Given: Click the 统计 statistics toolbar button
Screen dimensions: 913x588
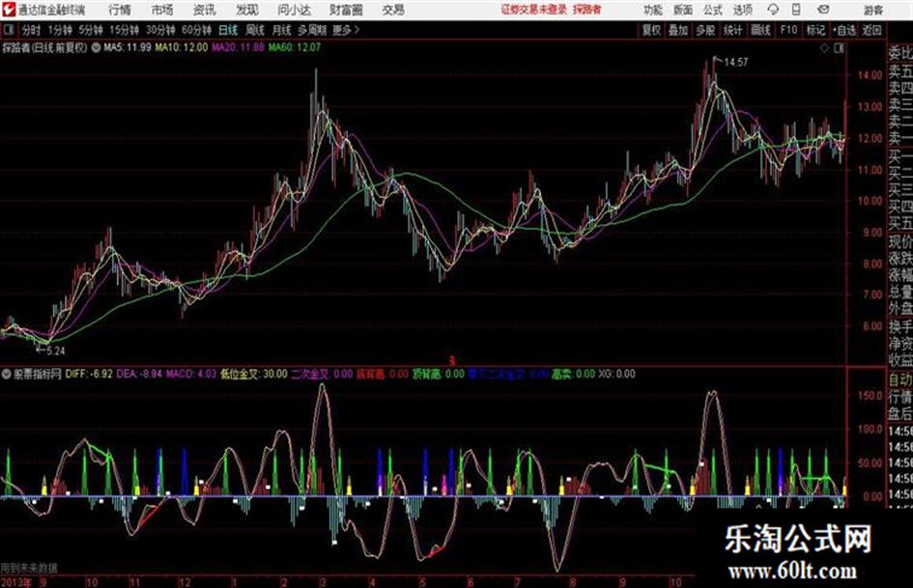Looking at the screenshot, I should pyautogui.click(x=732, y=30).
